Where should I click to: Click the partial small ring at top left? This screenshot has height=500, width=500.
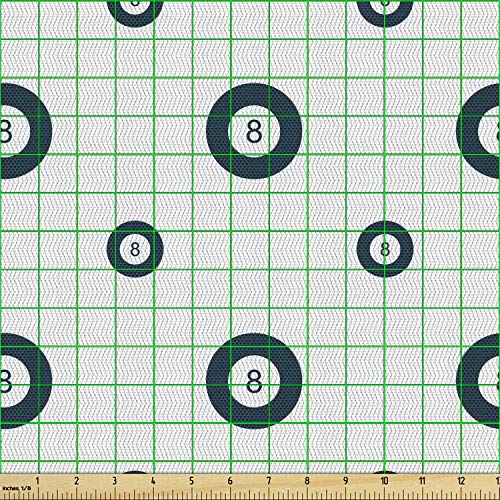pos(135,14)
